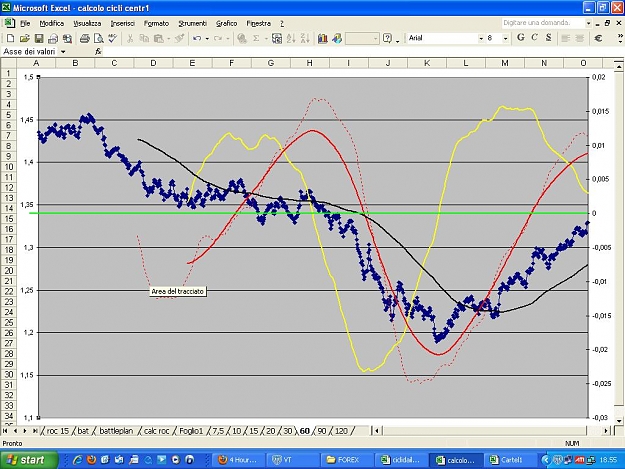The image size is (625, 469).
Task: Click the AutoSum sigma icon
Action: [x=256, y=38]
